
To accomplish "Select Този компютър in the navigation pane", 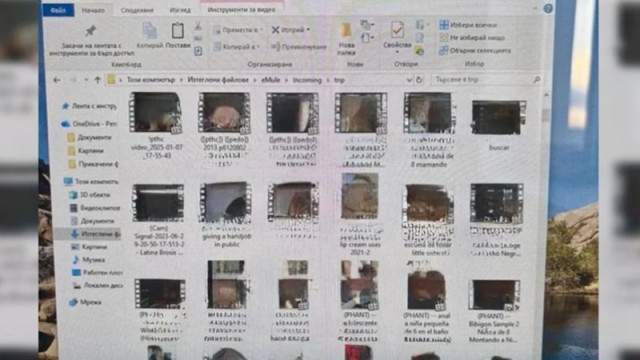I will 91,182.
